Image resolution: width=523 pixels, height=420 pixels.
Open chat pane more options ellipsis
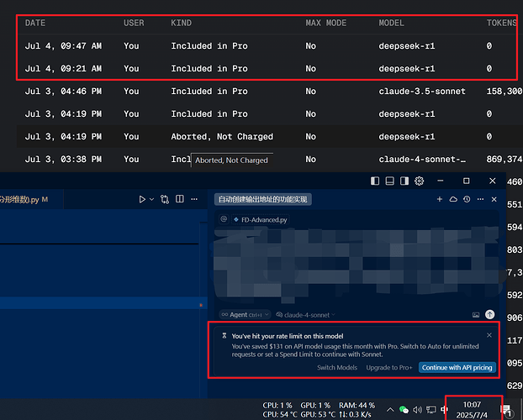tap(481, 199)
